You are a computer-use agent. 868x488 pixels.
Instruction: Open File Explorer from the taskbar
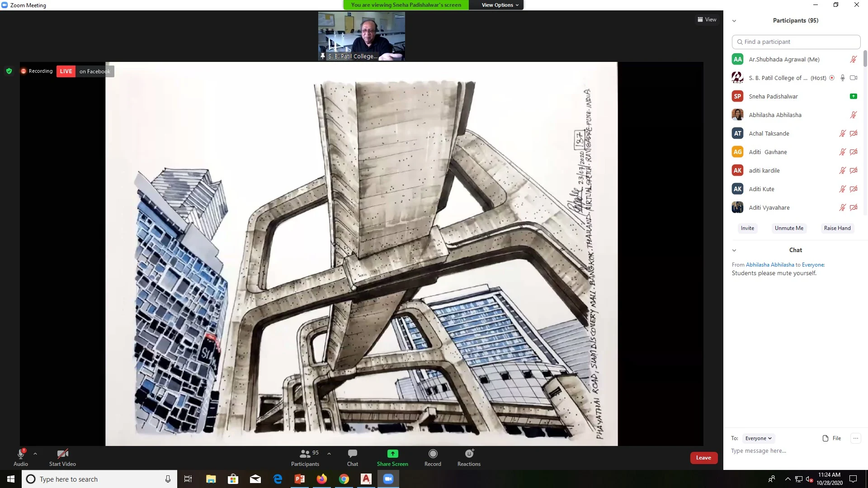(211, 479)
